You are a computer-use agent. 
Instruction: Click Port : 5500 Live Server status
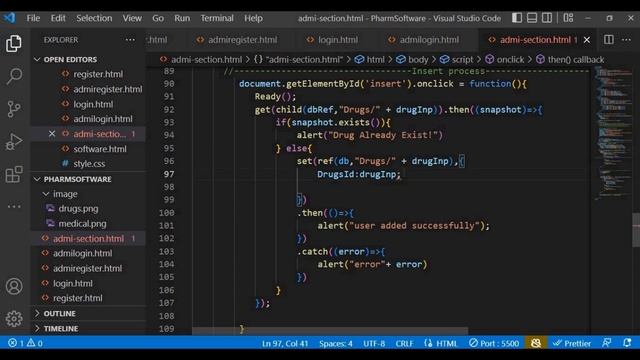pyautogui.click(x=494, y=343)
